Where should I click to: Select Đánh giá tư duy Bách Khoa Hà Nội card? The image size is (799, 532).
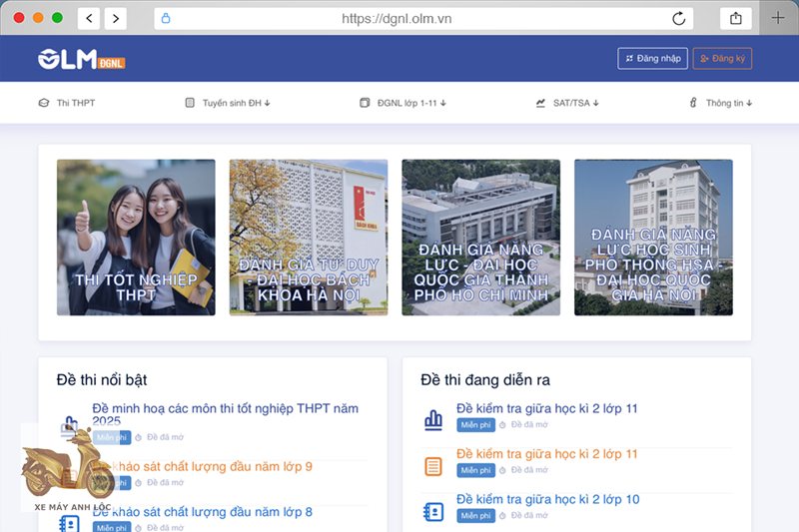pyautogui.click(x=309, y=238)
